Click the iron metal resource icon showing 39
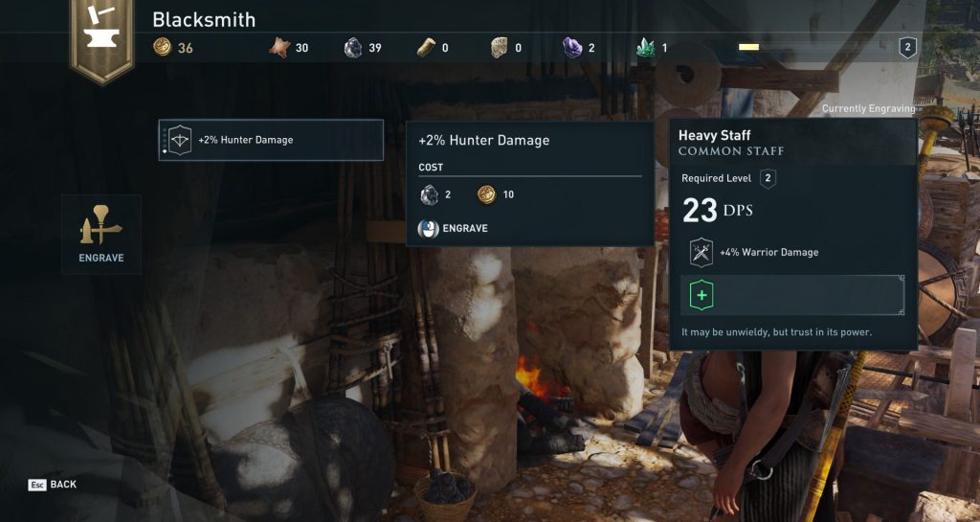This screenshot has height=522, width=980. tap(353, 48)
